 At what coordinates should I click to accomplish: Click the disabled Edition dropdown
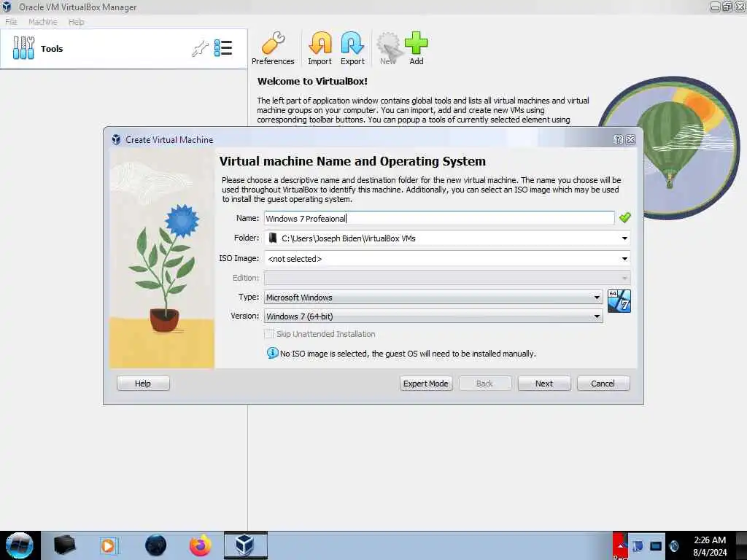447,278
